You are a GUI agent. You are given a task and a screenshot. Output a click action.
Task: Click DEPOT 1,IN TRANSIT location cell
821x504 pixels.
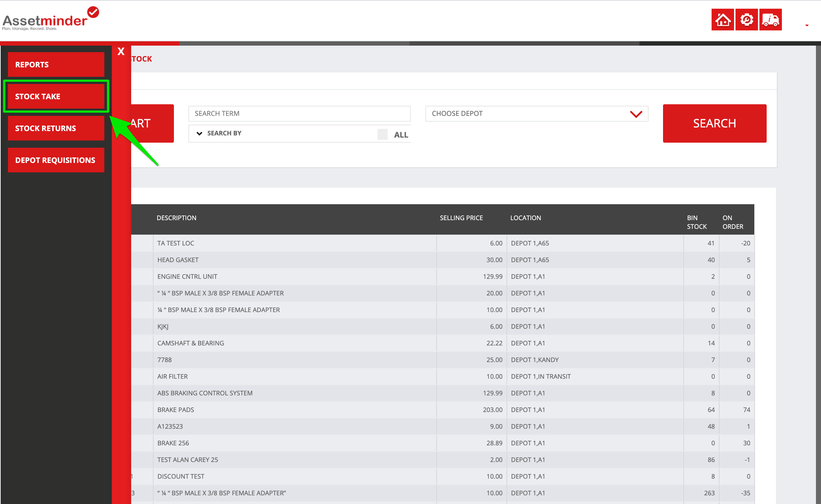coord(595,377)
